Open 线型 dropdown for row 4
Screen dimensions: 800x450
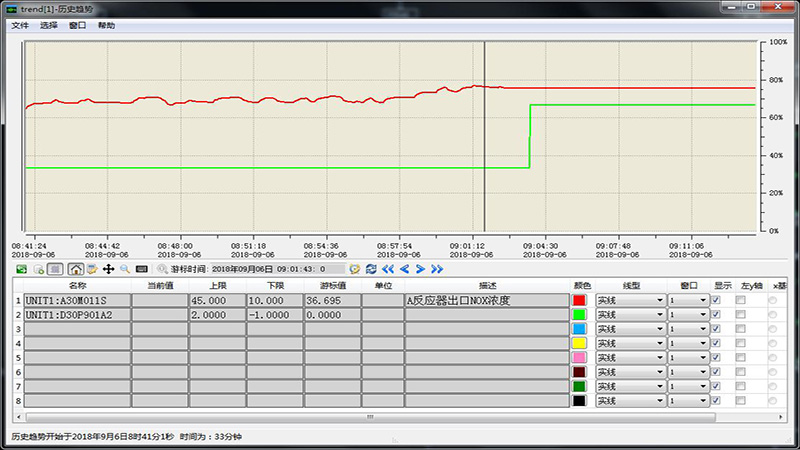pyautogui.click(x=631, y=343)
